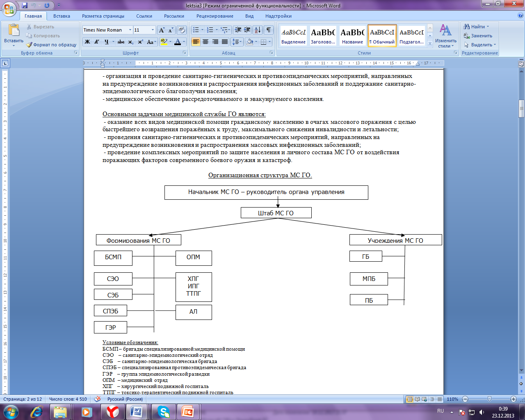Viewport: 525px width, 420px height.
Task: Align text right
Action: click(215, 42)
